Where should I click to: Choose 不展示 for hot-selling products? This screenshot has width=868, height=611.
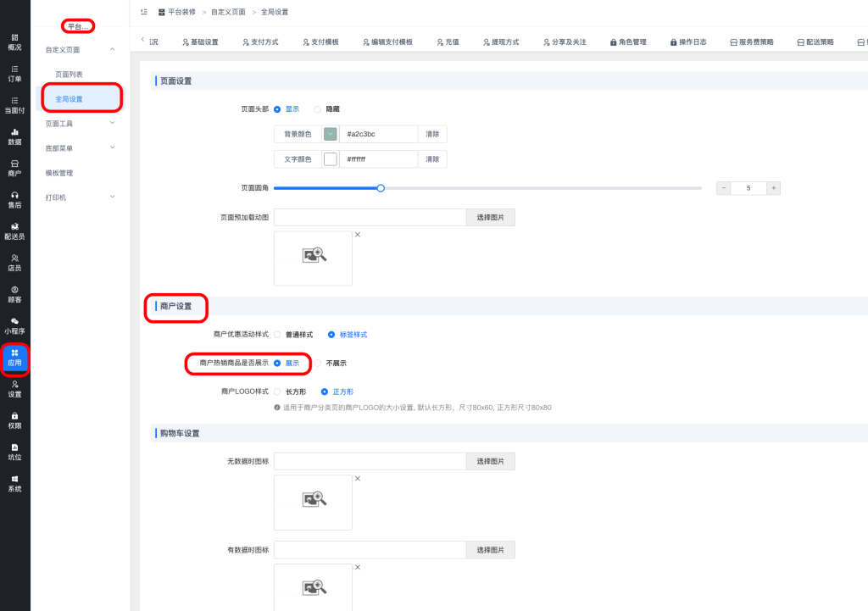click(x=319, y=363)
